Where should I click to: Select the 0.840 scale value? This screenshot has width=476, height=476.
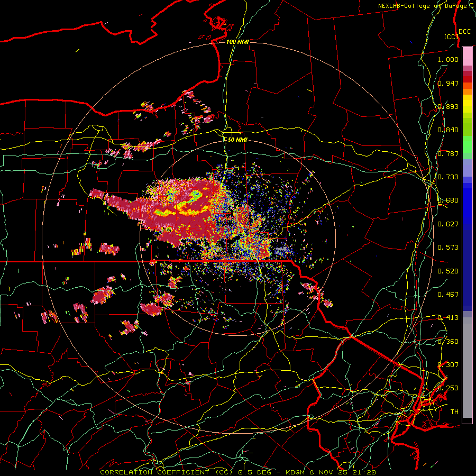point(448,130)
